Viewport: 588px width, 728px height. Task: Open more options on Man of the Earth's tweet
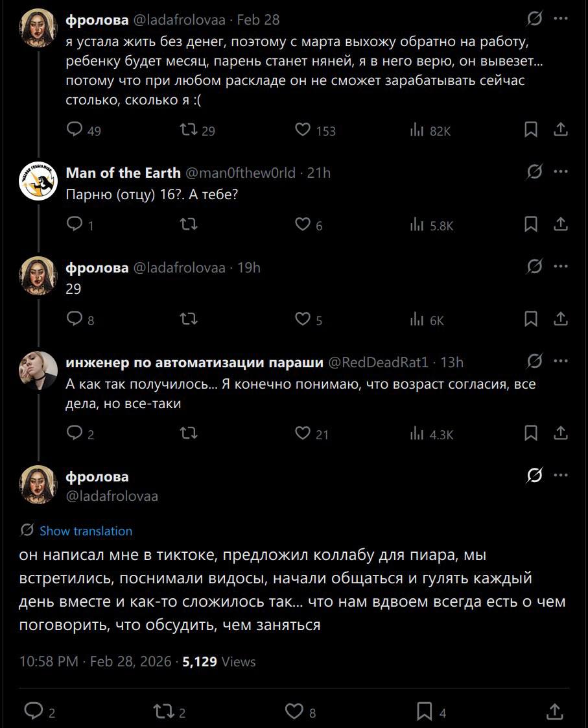(561, 172)
